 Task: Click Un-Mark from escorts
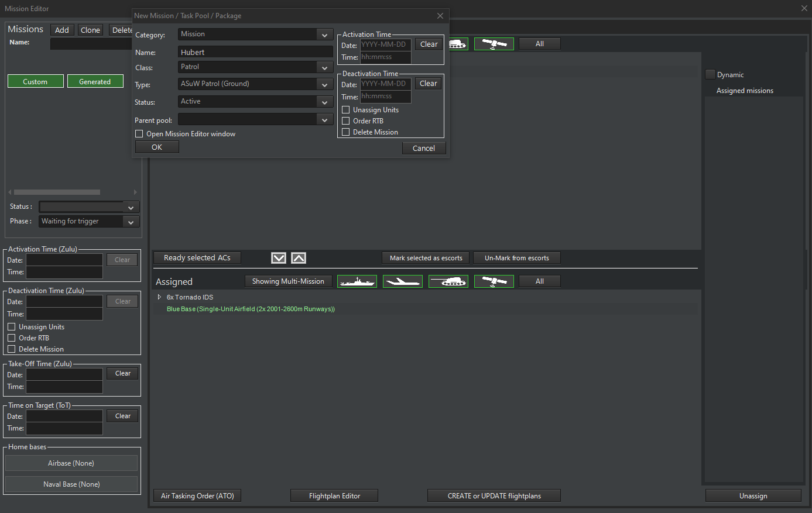(x=517, y=258)
